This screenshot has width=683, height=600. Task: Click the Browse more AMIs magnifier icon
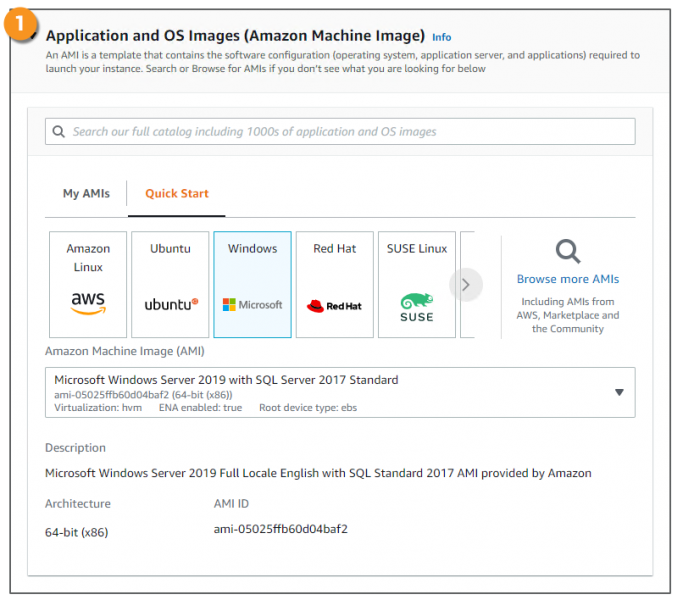(568, 251)
